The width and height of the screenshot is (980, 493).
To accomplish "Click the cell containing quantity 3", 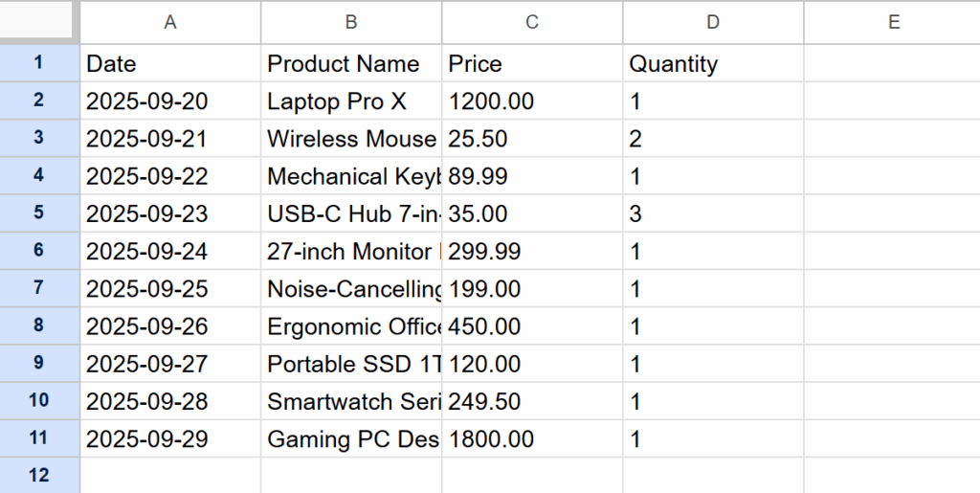I will (x=713, y=213).
